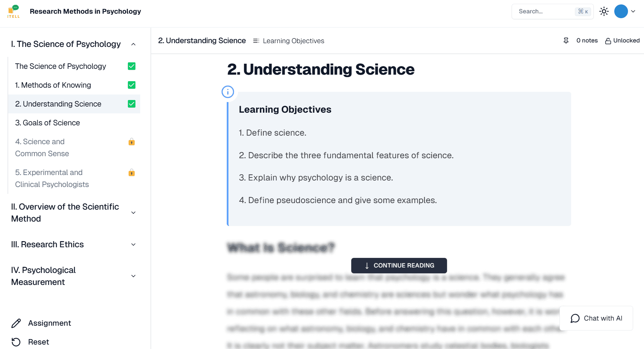Click the blue user avatar
644x349 pixels.
coord(621,11)
